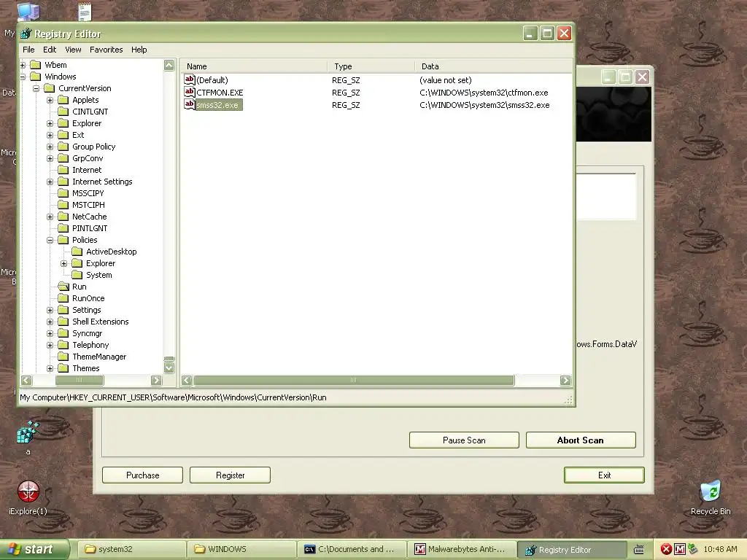Click the red X security tray icon
Viewport: 747px width, 560px height.
(666, 549)
